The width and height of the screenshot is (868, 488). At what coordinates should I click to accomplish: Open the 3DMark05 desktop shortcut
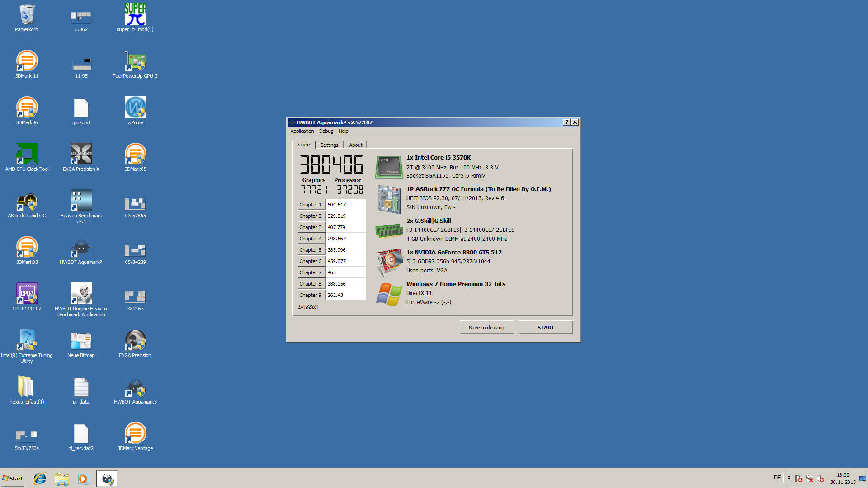pyautogui.click(x=135, y=158)
